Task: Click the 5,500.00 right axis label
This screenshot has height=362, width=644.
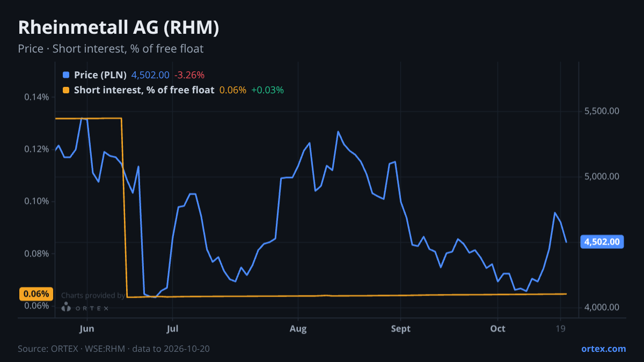Action: pyautogui.click(x=602, y=111)
